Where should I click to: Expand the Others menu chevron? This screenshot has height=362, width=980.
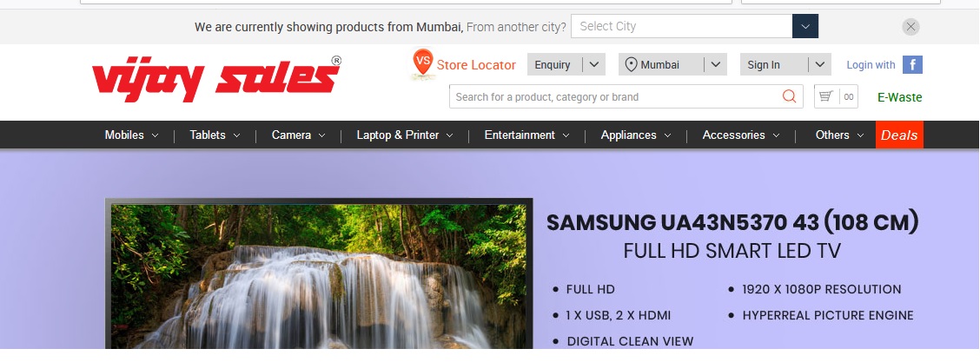pos(860,135)
